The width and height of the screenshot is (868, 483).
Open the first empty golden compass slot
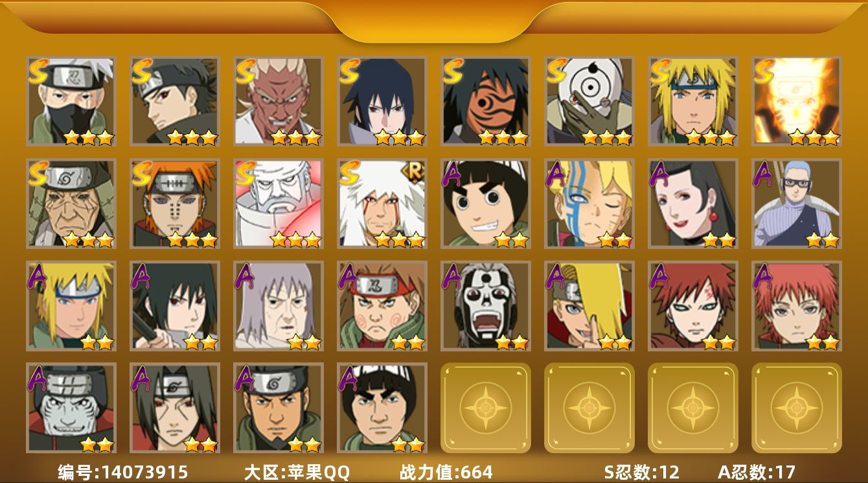(x=486, y=408)
